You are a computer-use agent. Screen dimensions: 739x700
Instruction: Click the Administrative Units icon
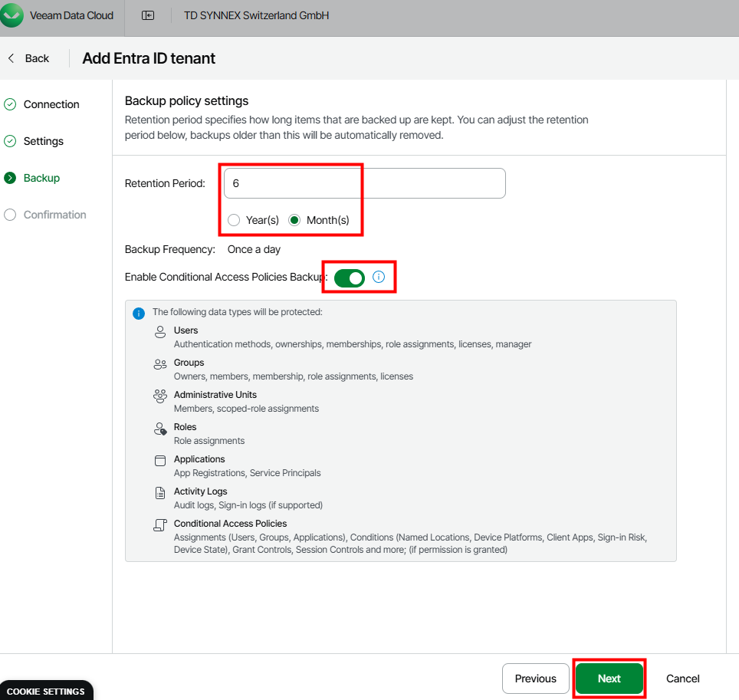160,396
